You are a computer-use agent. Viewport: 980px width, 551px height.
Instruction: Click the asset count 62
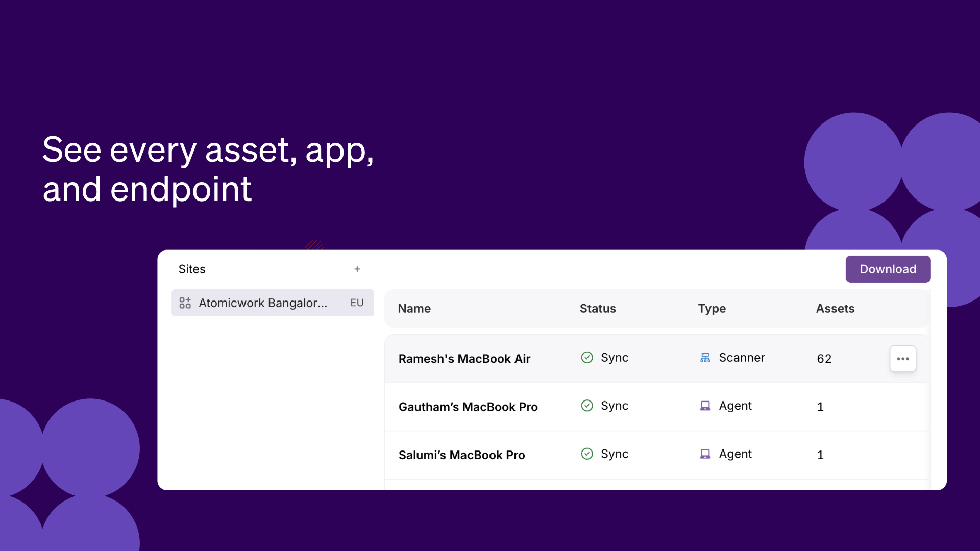click(824, 359)
